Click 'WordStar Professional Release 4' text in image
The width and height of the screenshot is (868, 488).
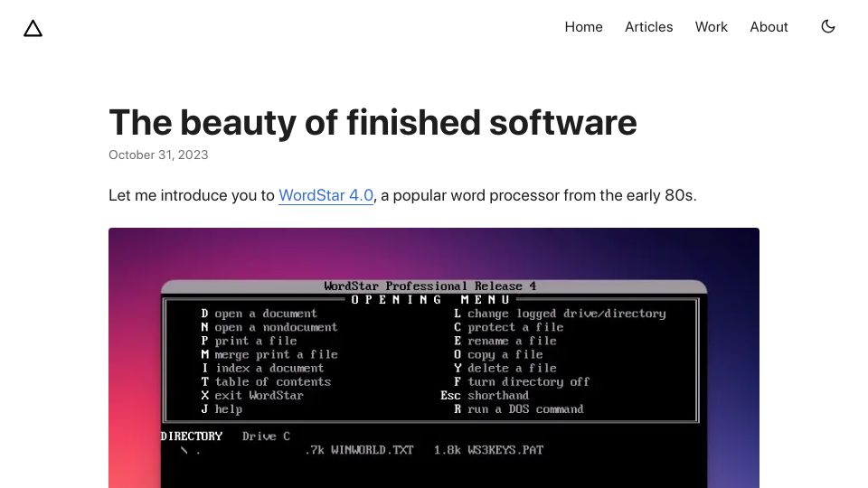coord(430,286)
